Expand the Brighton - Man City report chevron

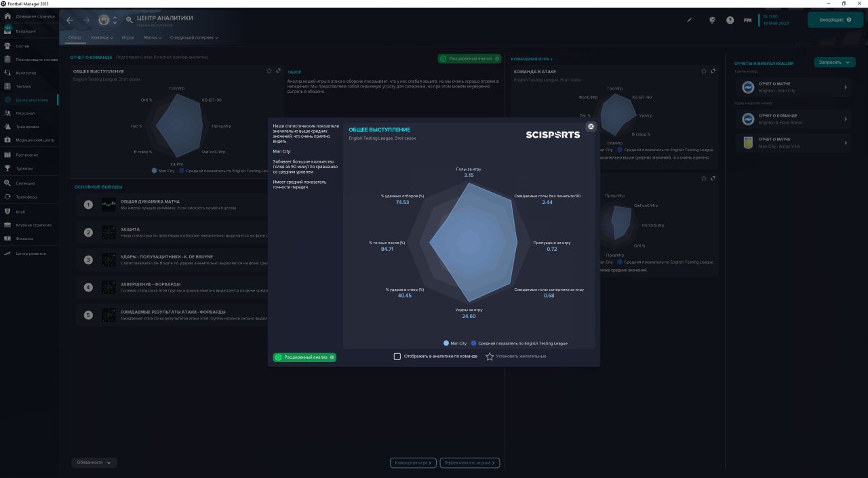[x=846, y=87]
